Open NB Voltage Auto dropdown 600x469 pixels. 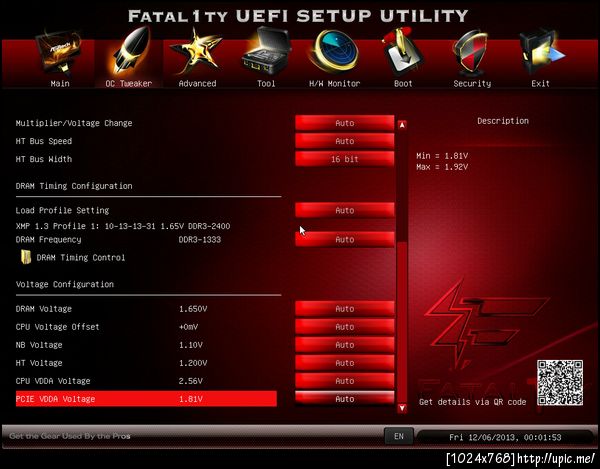pos(344,345)
